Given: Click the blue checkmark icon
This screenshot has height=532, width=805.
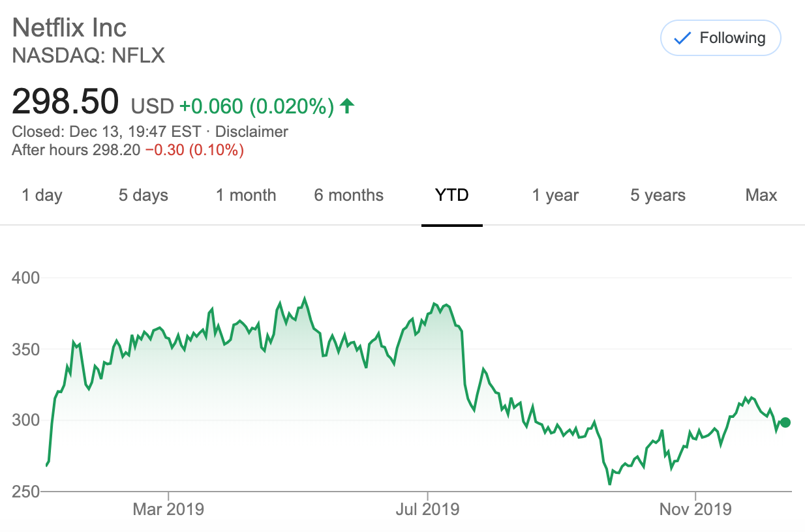Looking at the screenshot, I should (x=682, y=38).
